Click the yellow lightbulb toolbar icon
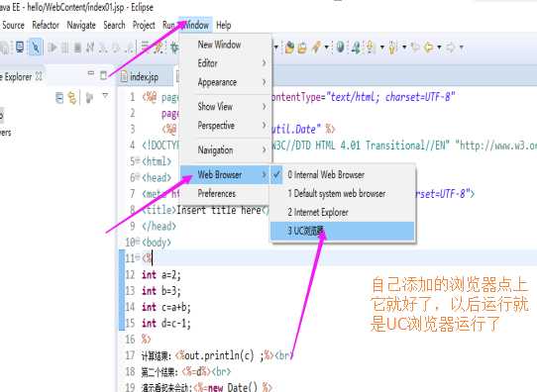Screen dimensions: 537x392 [x=392, y=48]
